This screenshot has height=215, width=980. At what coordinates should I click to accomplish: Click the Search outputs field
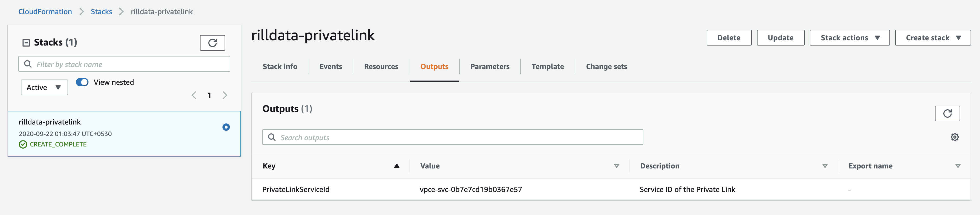(x=453, y=137)
